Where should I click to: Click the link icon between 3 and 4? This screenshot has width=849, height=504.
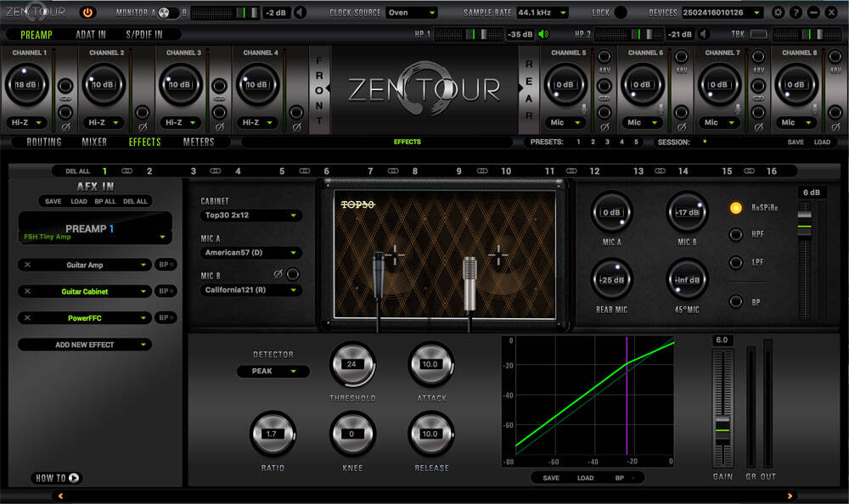pyautogui.click(x=216, y=171)
